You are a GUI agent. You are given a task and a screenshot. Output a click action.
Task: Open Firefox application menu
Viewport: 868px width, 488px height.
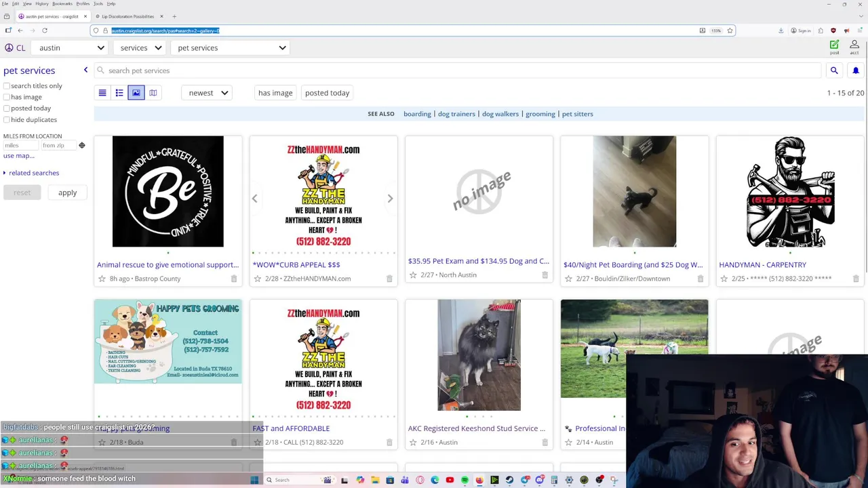point(859,30)
